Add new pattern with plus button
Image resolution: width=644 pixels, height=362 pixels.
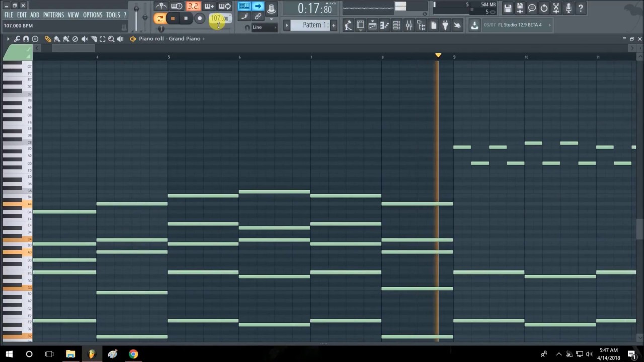click(333, 25)
